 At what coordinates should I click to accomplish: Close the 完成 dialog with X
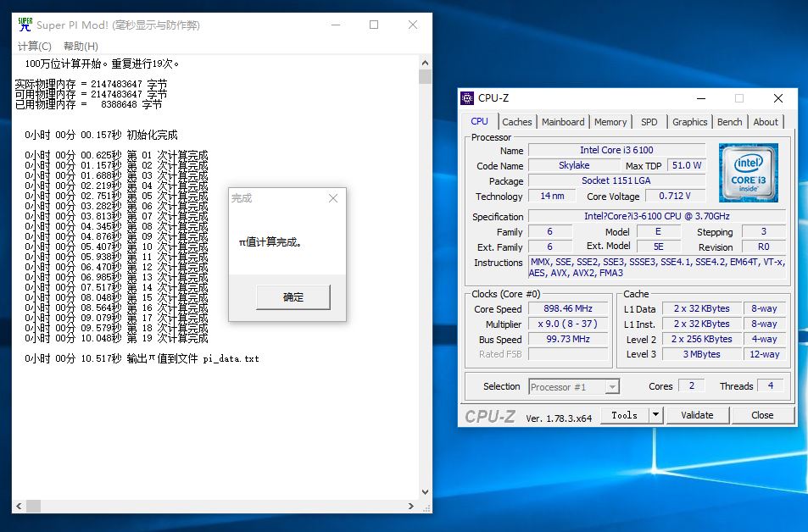point(333,198)
